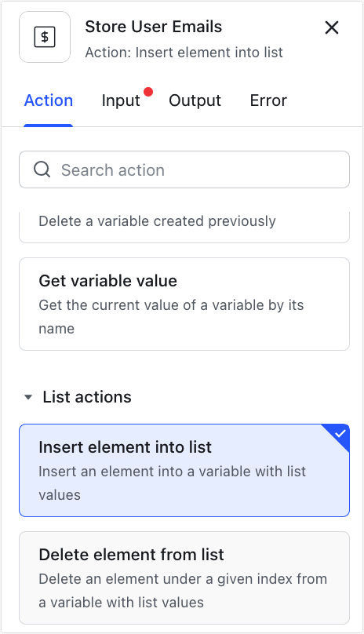Focus the Search action field
The height and width of the screenshot is (634, 364).
tap(184, 169)
